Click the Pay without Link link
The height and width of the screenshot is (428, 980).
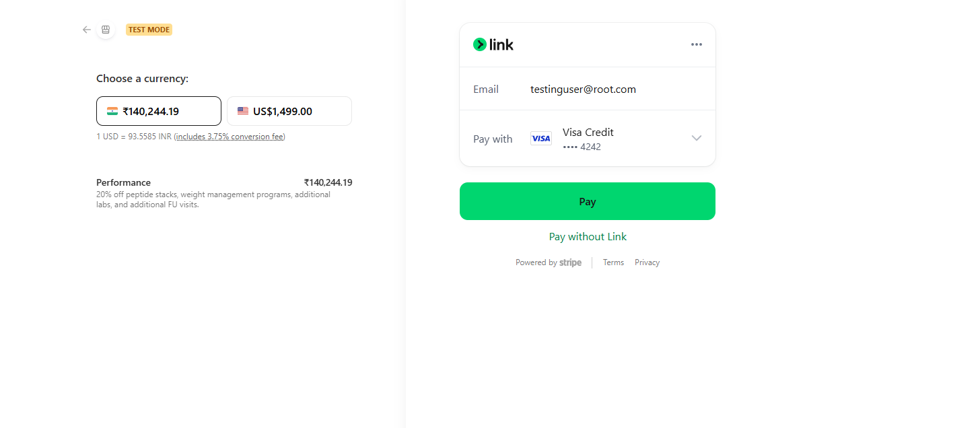click(588, 237)
